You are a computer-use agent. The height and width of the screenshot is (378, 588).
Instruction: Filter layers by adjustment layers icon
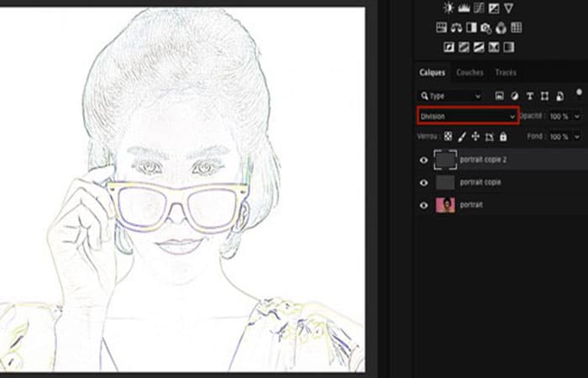[514, 96]
